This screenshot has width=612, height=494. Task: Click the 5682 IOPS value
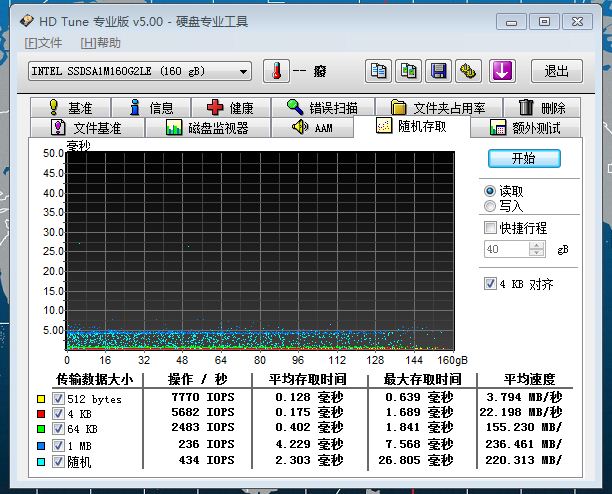tap(203, 412)
